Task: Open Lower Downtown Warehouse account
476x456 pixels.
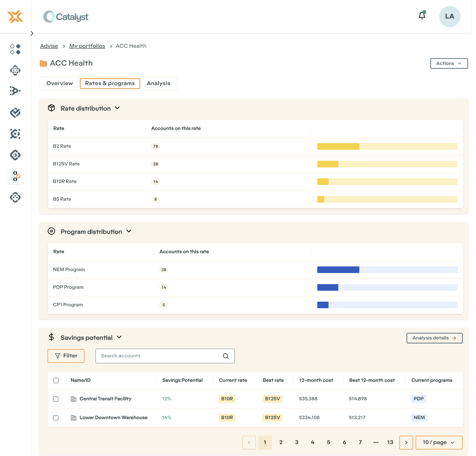Action: pos(113,418)
